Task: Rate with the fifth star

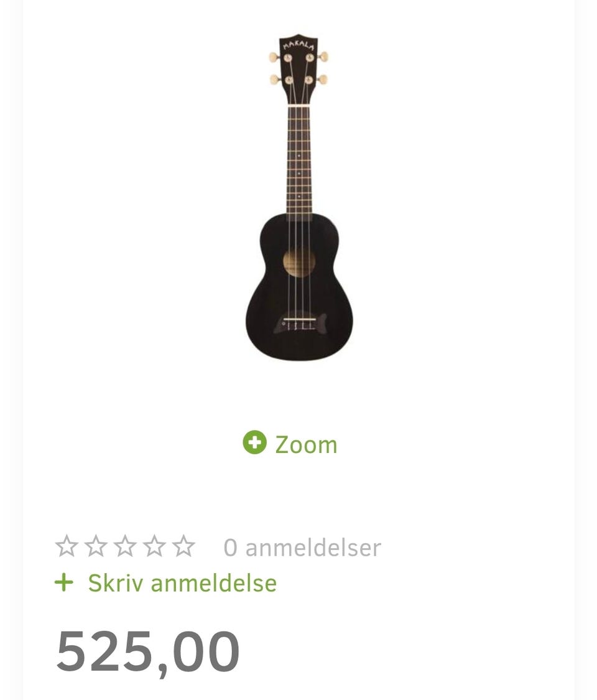Action: click(184, 546)
